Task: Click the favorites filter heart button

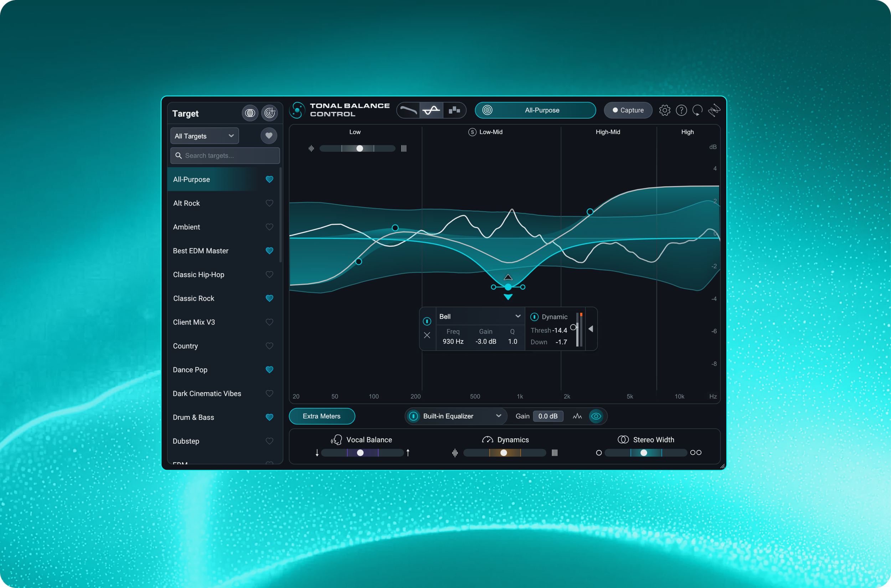Action: pyautogui.click(x=269, y=136)
